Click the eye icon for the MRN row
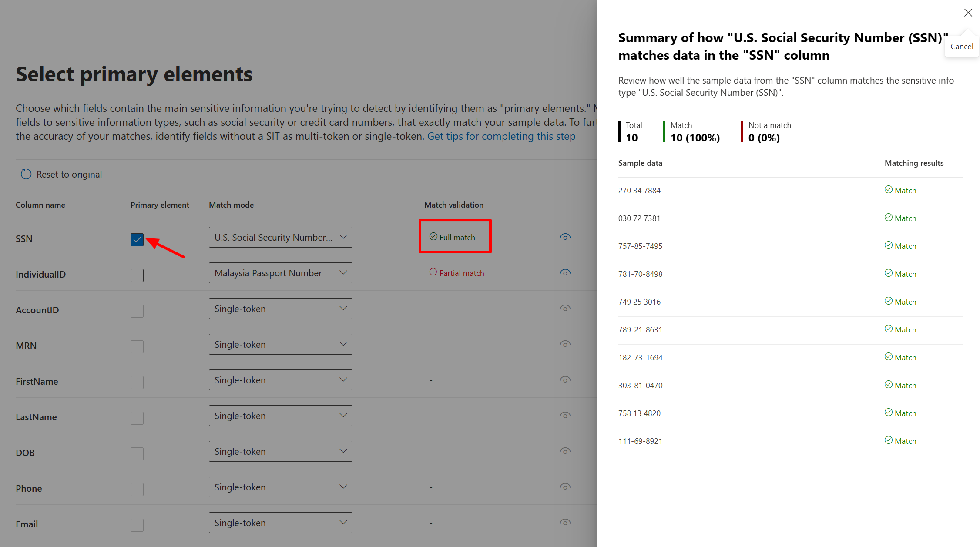The width and height of the screenshot is (980, 547). pos(565,344)
